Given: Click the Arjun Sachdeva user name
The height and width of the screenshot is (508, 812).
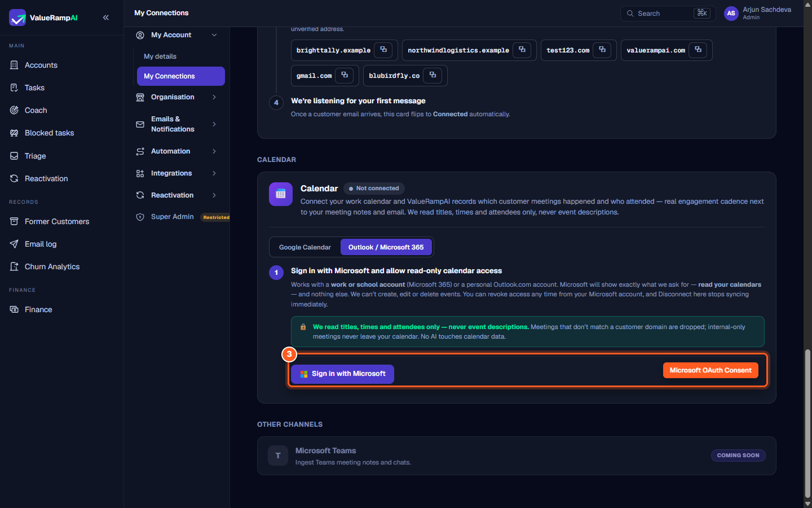Looking at the screenshot, I should click(x=767, y=10).
